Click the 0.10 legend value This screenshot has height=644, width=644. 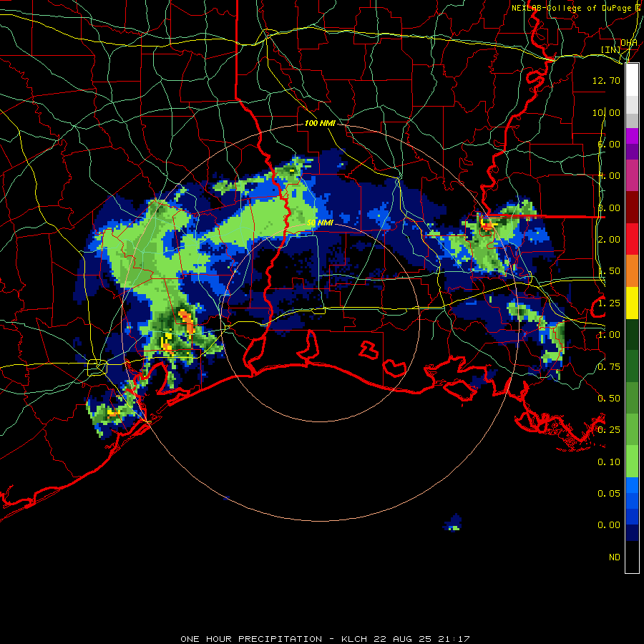tap(609, 462)
